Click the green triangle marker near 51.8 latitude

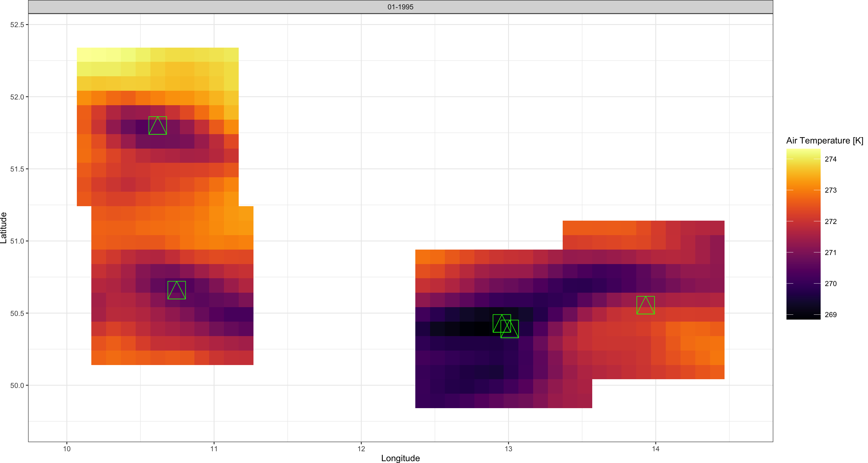tap(158, 126)
